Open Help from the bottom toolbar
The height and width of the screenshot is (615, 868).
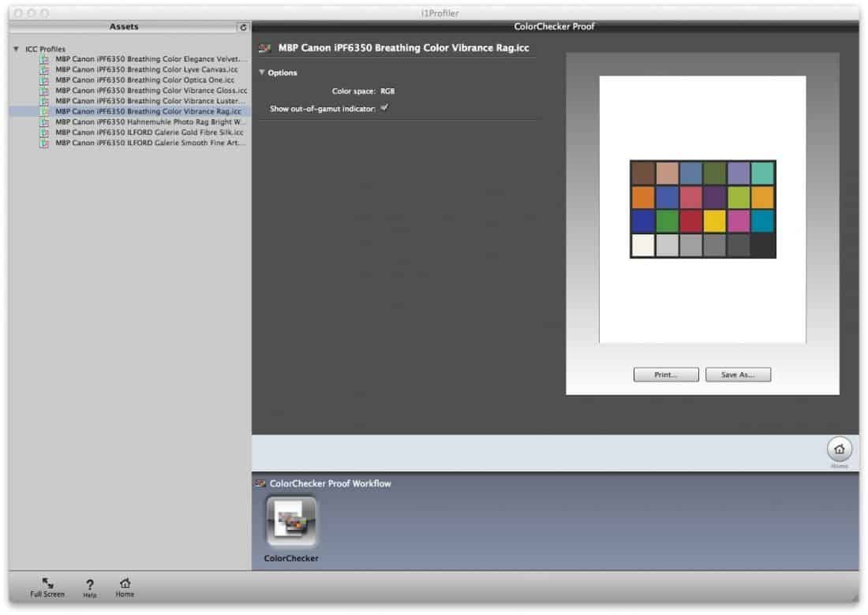(x=90, y=585)
